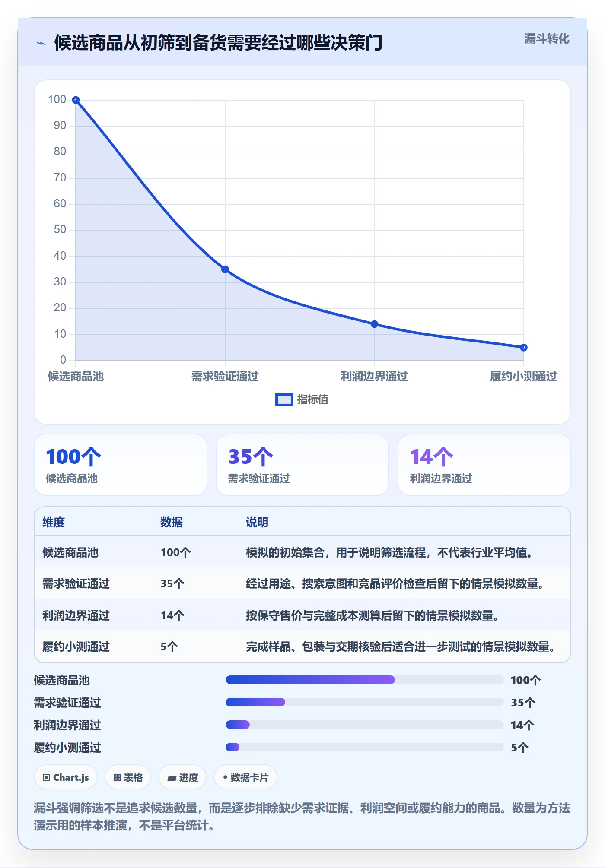Click the grid icon in 表格 chip
This screenshot has height=868, width=605.
tap(118, 778)
